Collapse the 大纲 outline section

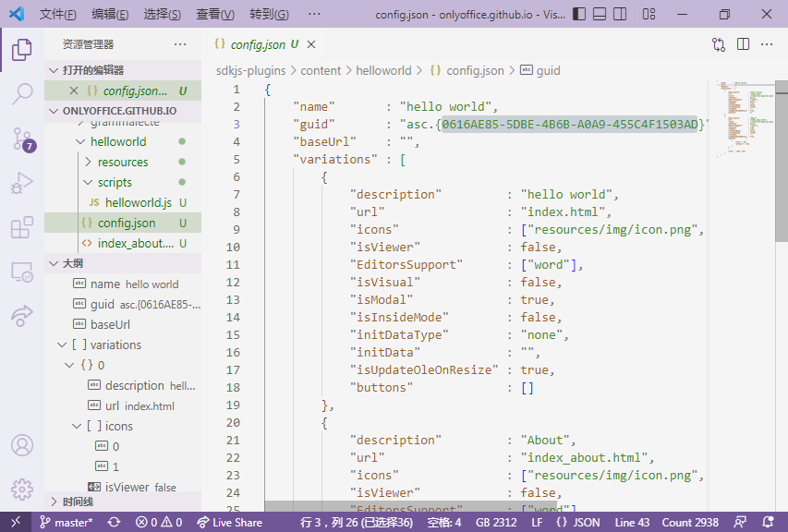click(54, 263)
